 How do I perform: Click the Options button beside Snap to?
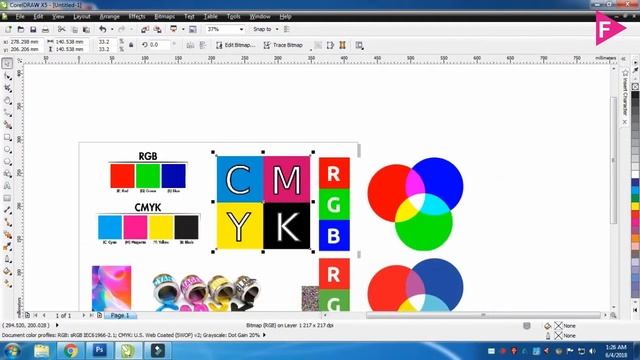287,29
